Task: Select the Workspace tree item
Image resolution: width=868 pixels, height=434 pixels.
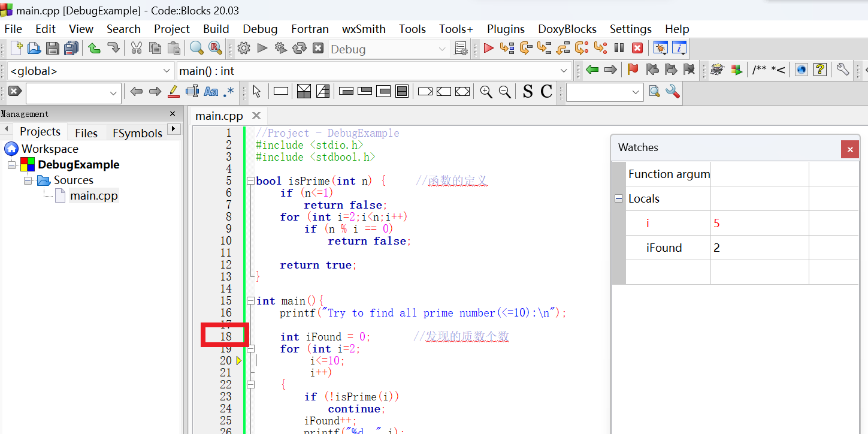Action: point(50,149)
